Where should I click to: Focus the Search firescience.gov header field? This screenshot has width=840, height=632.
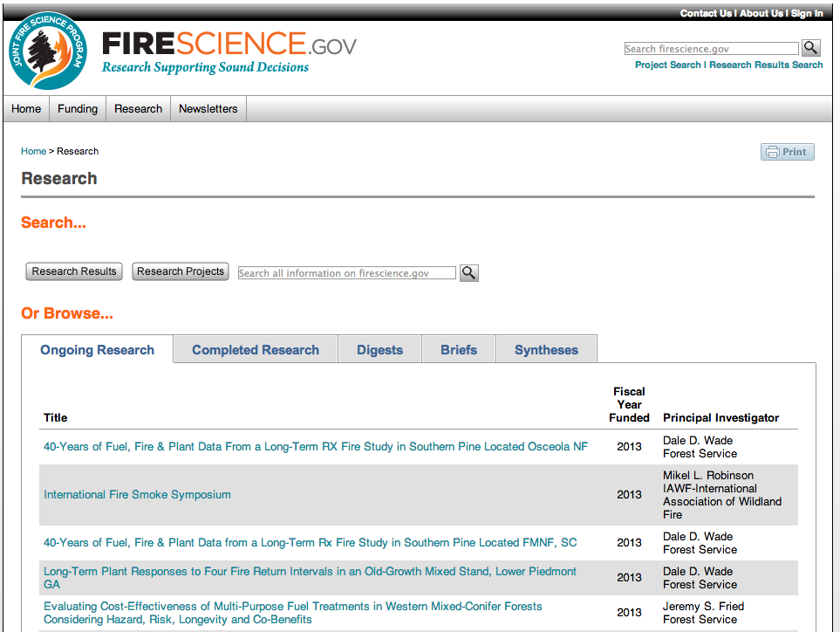pos(712,49)
